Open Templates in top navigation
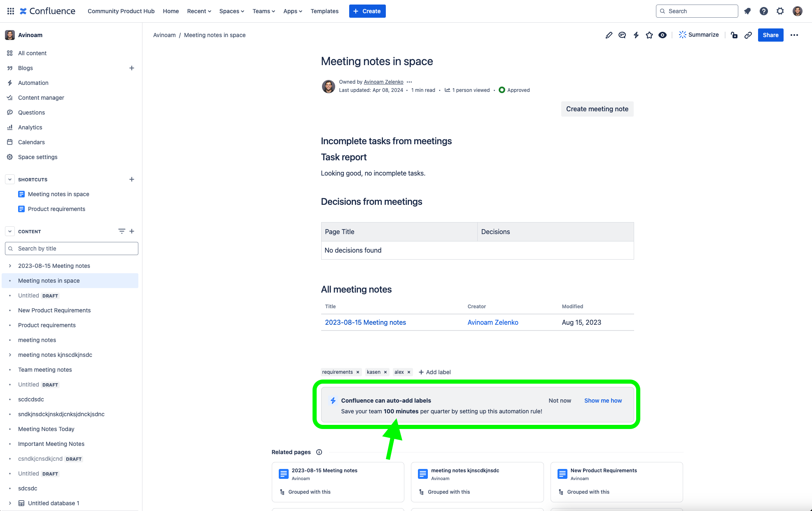This screenshot has width=812, height=511. 324,11
